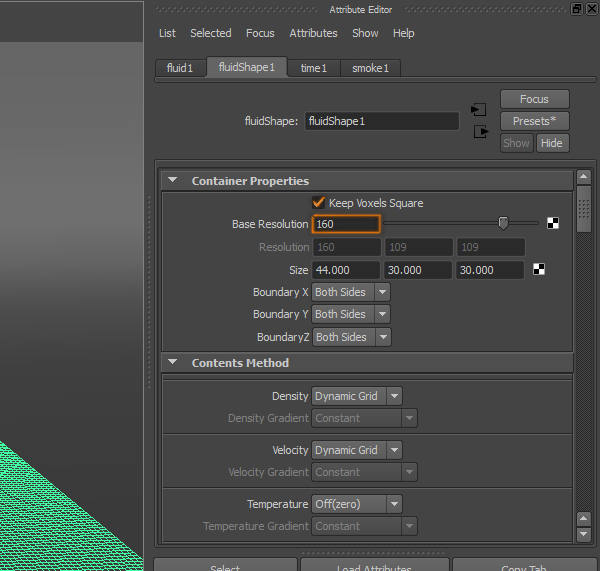Close the Attribute Editor panel

click(592, 9)
